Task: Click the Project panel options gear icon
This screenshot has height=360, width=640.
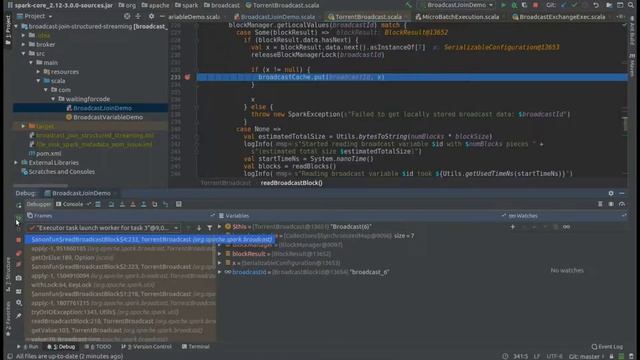Action: [151, 16]
